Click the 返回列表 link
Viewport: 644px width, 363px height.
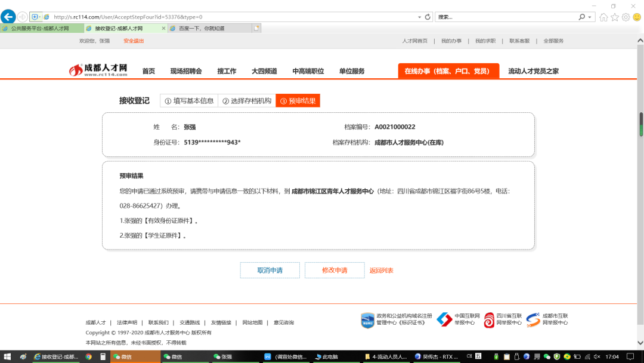pos(381,270)
